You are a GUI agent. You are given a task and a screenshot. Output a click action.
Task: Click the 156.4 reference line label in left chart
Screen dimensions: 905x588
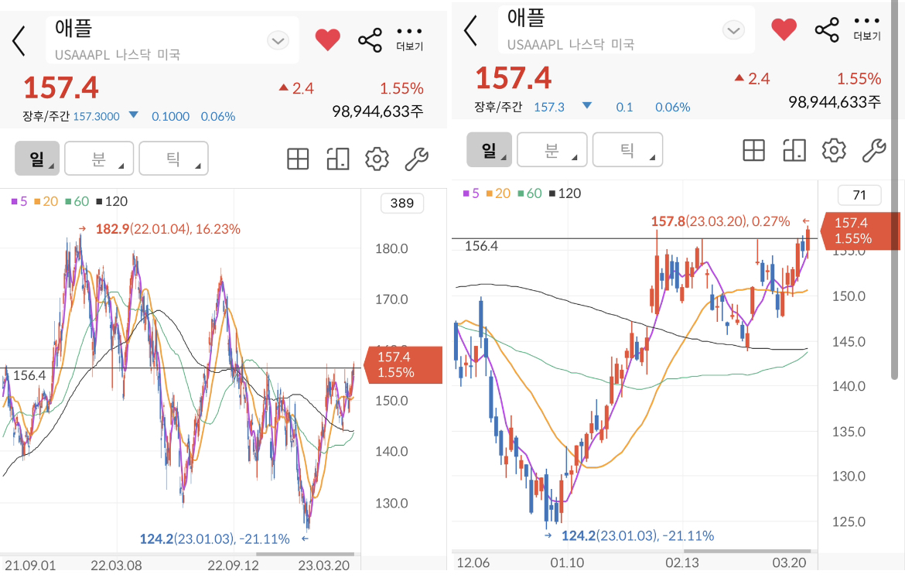pos(29,376)
